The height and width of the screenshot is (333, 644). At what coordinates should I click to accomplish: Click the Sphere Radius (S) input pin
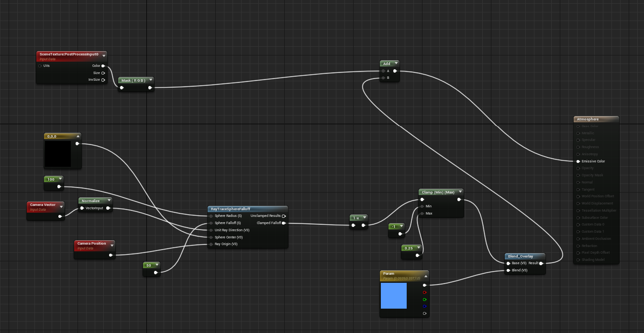pos(211,216)
